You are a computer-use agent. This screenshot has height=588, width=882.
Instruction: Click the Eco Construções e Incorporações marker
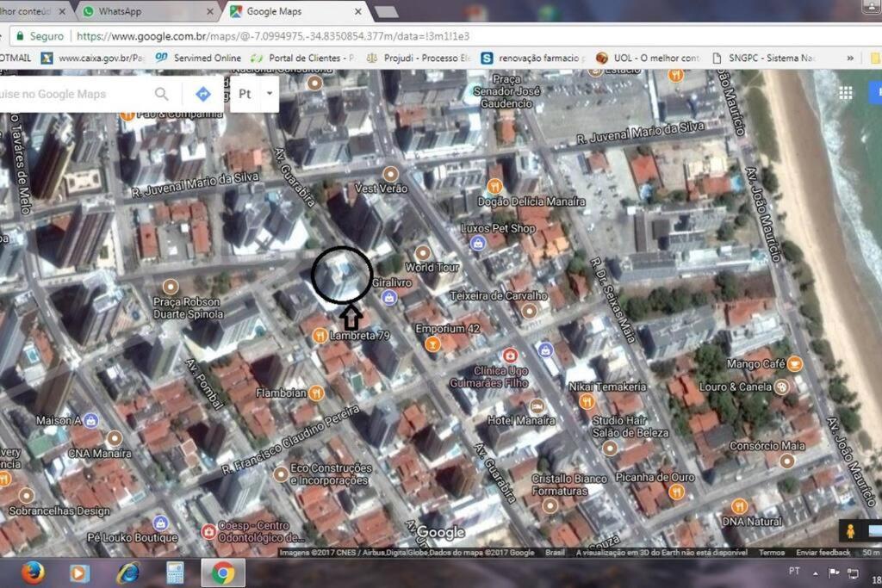[281, 474]
